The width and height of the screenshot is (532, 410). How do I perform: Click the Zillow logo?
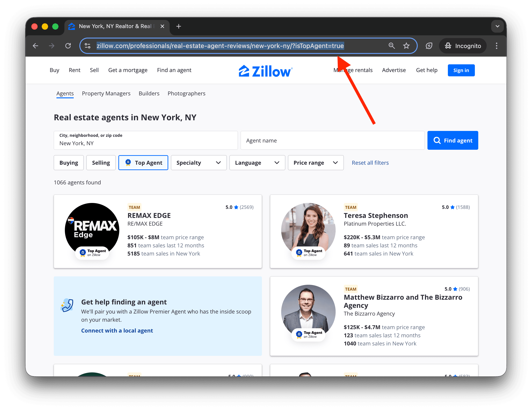coord(265,71)
